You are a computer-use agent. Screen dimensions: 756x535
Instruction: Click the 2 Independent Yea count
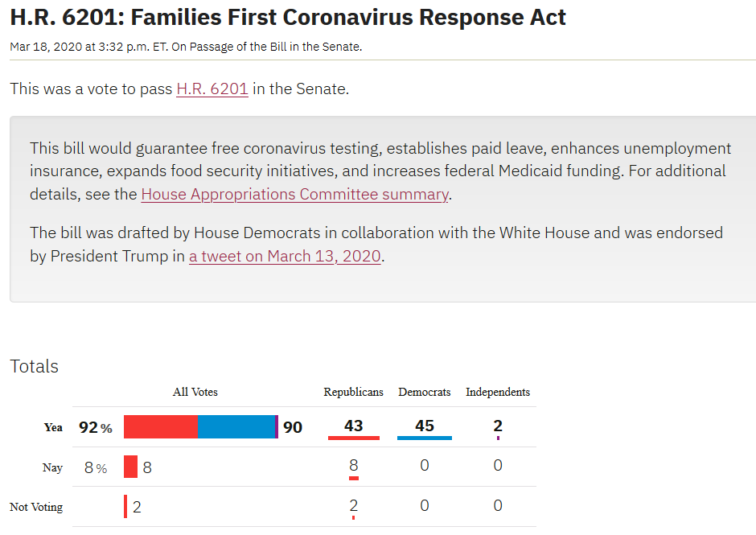pos(498,426)
